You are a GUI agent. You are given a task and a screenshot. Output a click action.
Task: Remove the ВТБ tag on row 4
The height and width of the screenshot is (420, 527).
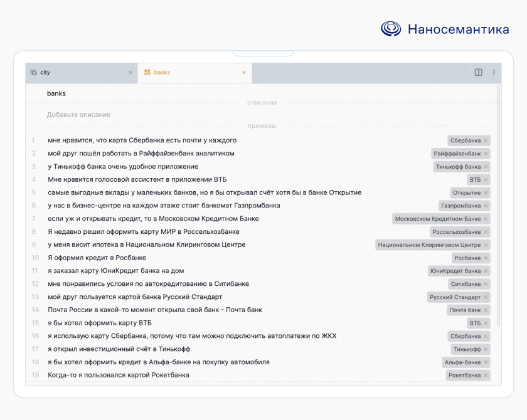486,179
